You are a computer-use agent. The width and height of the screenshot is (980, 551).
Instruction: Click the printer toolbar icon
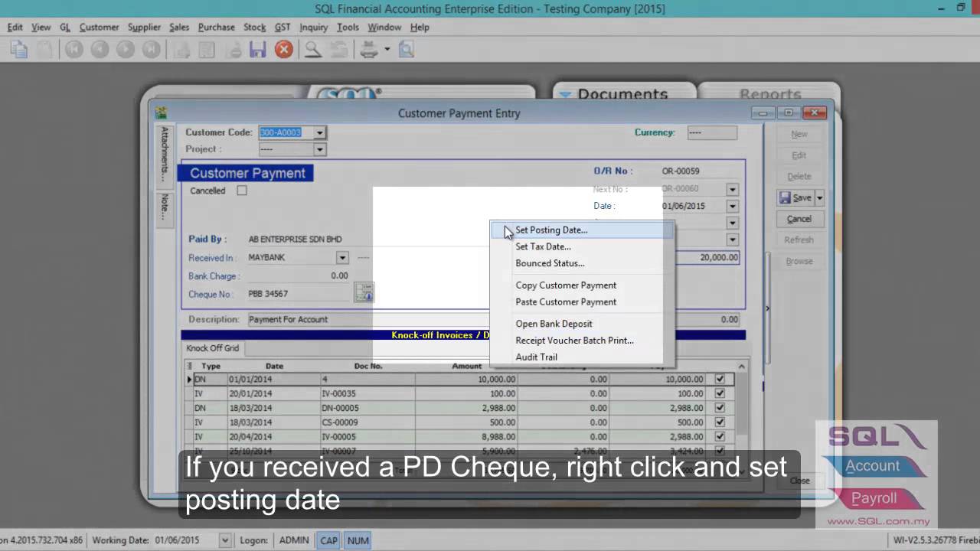tap(369, 50)
